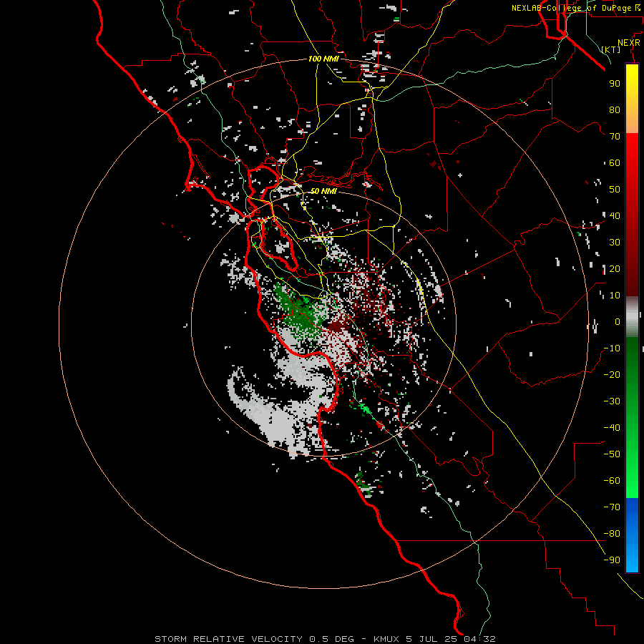Click the gray zero-velocity segment of color bar
This screenshot has width=644, height=644.
(632, 317)
